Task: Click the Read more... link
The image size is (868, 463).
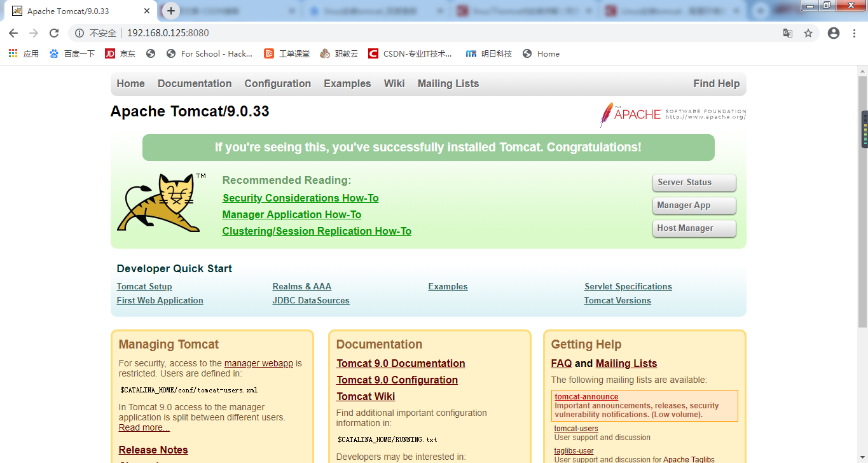Action: 144,427
